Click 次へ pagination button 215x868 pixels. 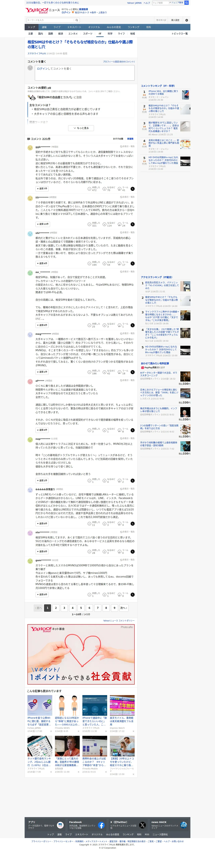[x=124, y=608]
